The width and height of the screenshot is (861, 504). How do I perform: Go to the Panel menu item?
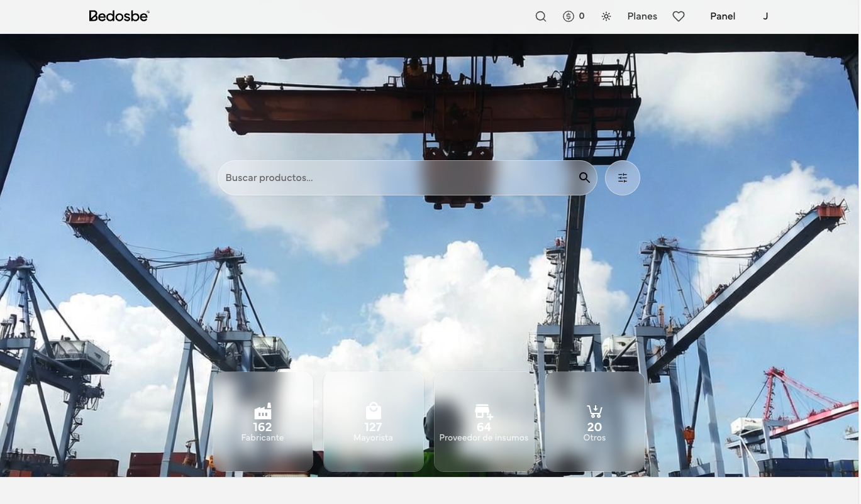click(722, 16)
